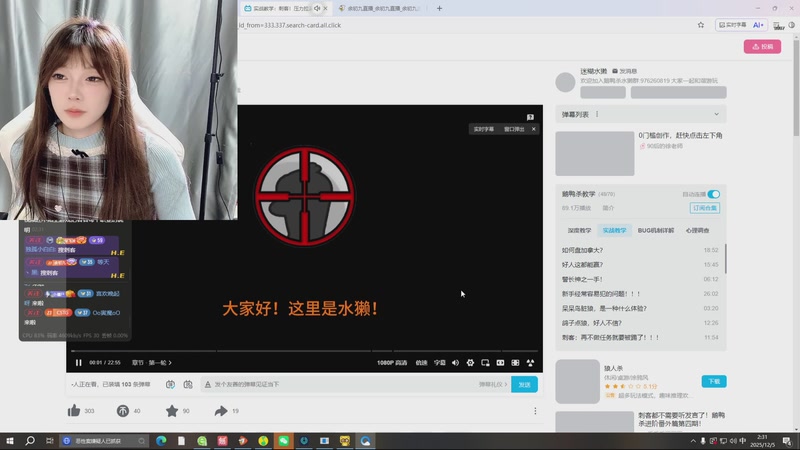Open Windows Start menu
800x450 pixels.
pyautogui.click(x=10, y=441)
